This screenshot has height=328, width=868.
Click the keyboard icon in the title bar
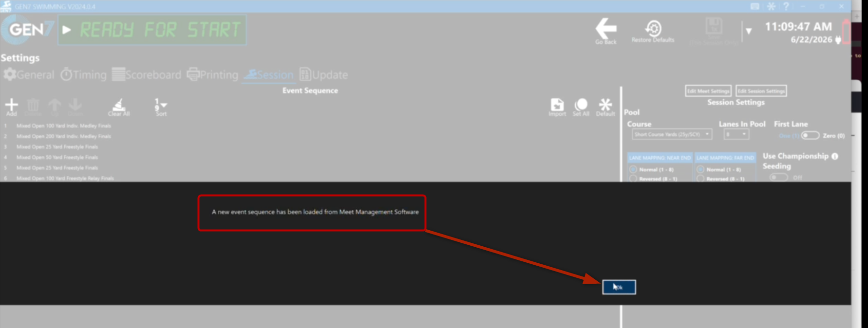(755, 6)
